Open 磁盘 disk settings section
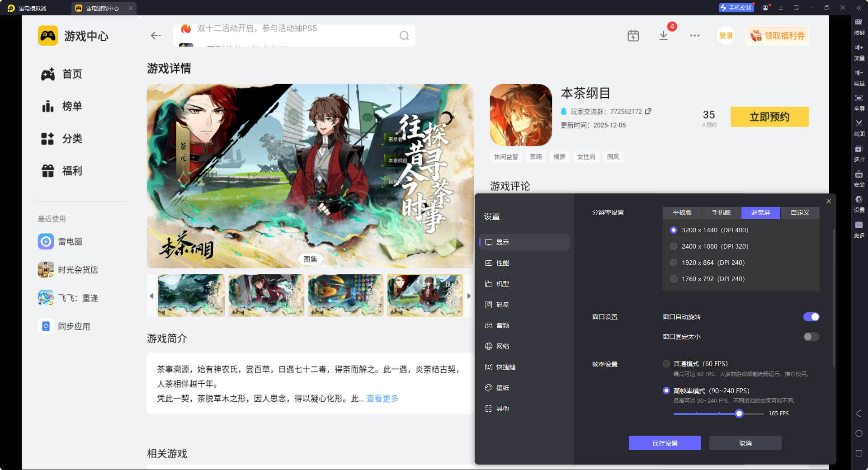Screen dimensions: 868x470 524,305
